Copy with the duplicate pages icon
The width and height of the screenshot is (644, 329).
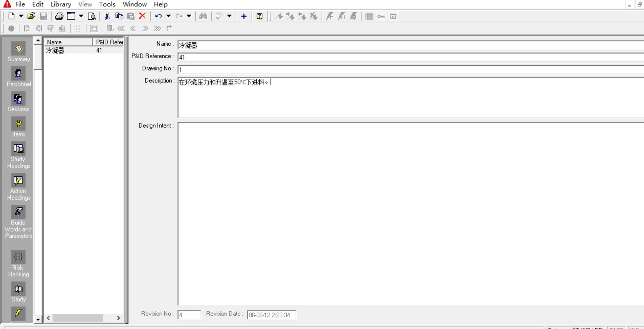click(x=119, y=16)
